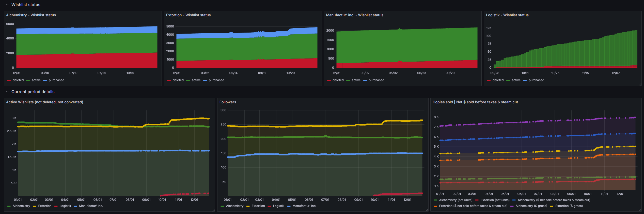Click purple Alchemistry ($ gross) legend swatch
This screenshot has height=214, width=644.
click(512, 206)
